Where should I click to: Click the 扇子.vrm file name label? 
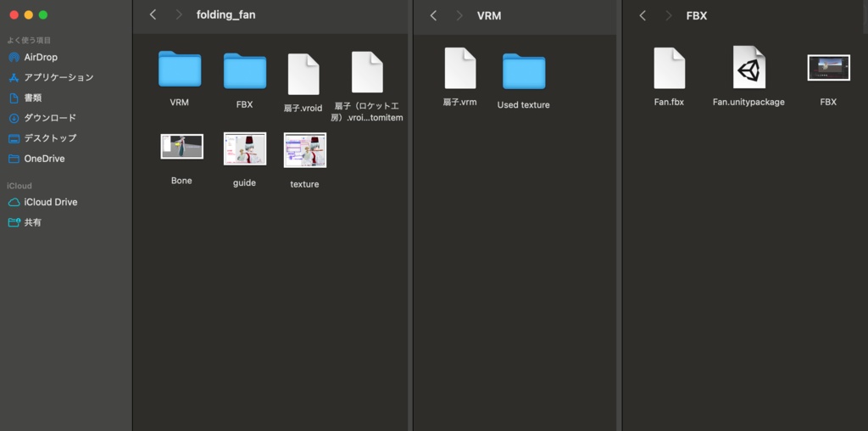point(459,102)
